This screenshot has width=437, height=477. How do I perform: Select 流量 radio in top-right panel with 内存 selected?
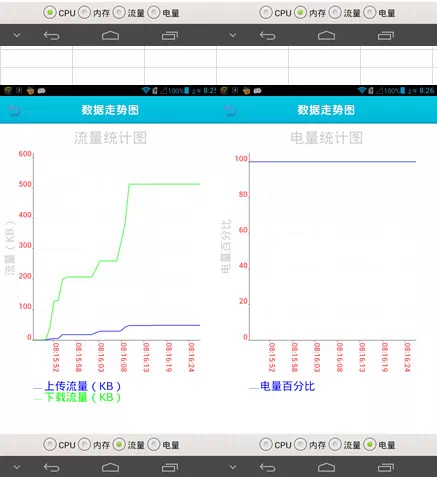335,13
